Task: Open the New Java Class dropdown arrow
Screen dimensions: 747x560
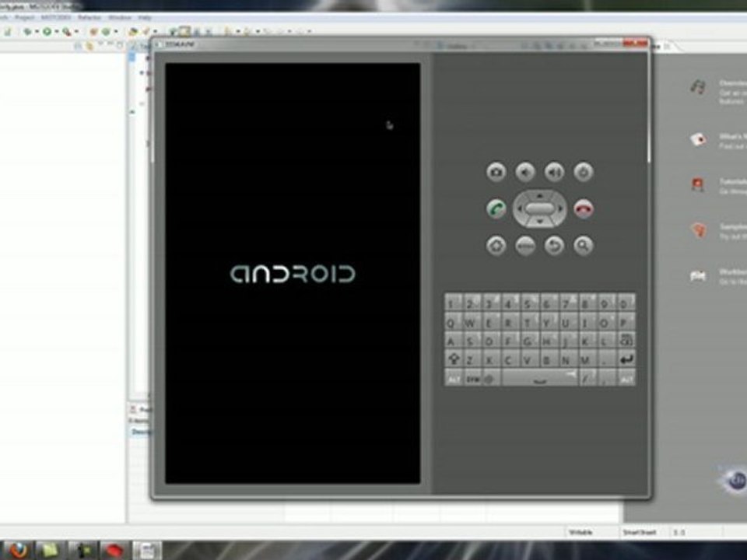Action: (115, 31)
